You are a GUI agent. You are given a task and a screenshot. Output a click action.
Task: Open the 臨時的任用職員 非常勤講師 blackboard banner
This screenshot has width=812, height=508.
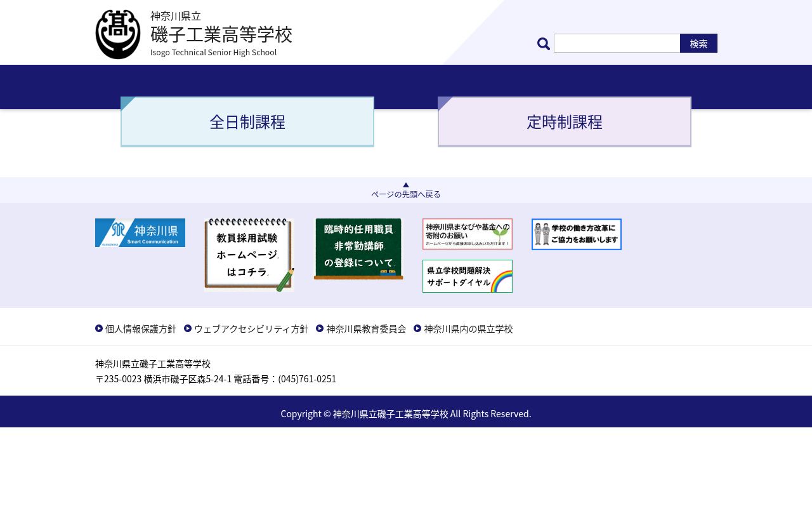click(x=358, y=249)
